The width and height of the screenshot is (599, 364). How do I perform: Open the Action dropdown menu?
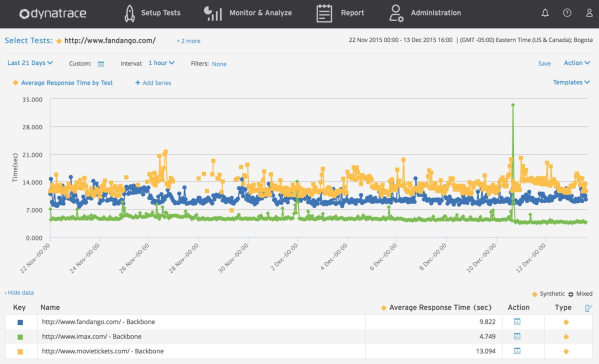pos(577,63)
